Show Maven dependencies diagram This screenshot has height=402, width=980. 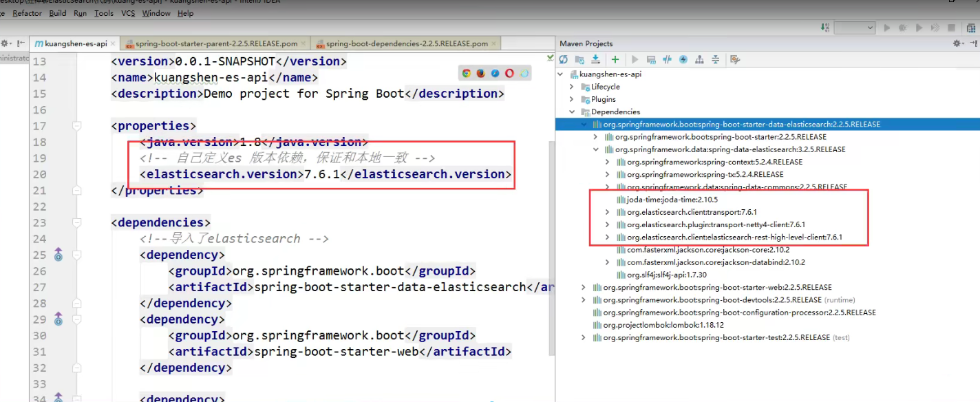click(699, 60)
